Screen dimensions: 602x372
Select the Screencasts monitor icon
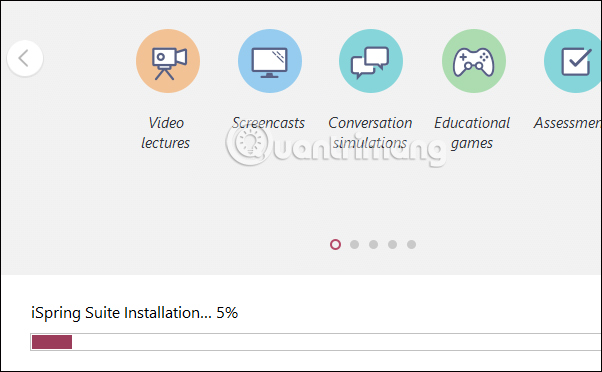270,61
